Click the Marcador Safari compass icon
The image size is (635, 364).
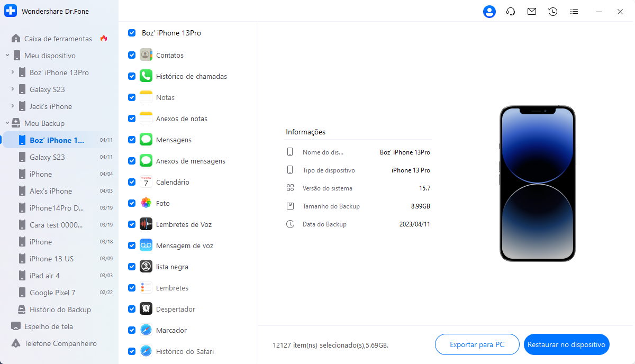[x=146, y=330]
